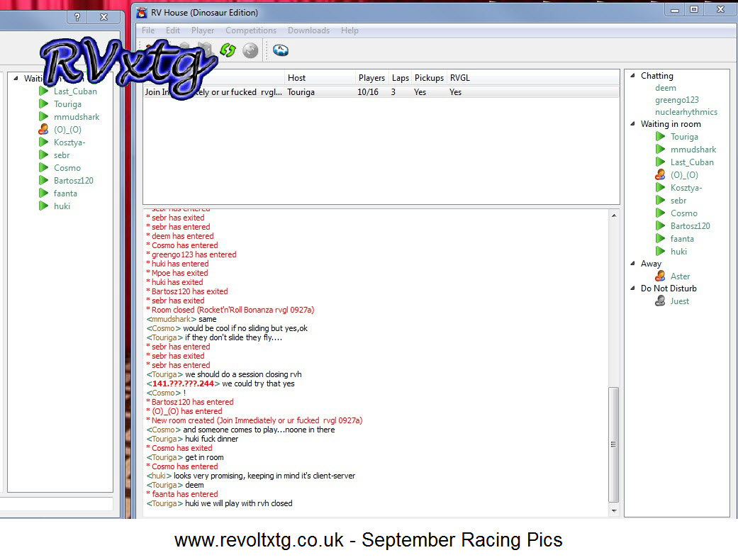738x560 pixels.
Task: Collapse the Away group
Action: (633, 264)
